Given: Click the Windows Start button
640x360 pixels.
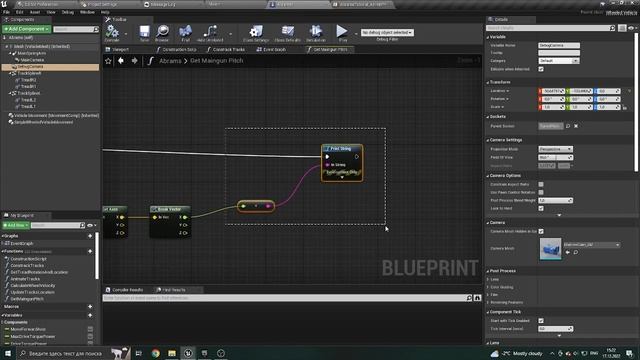Looking at the screenshot, I should (x=8, y=353).
